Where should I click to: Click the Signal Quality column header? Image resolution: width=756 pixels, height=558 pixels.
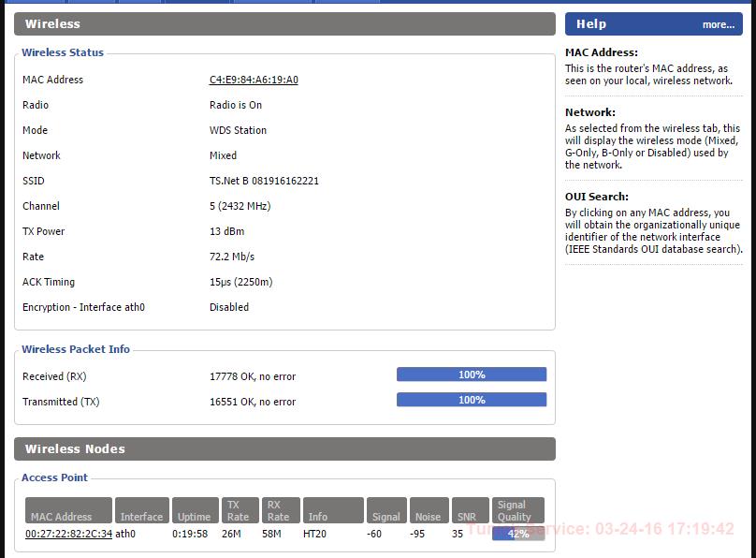click(x=517, y=510)
